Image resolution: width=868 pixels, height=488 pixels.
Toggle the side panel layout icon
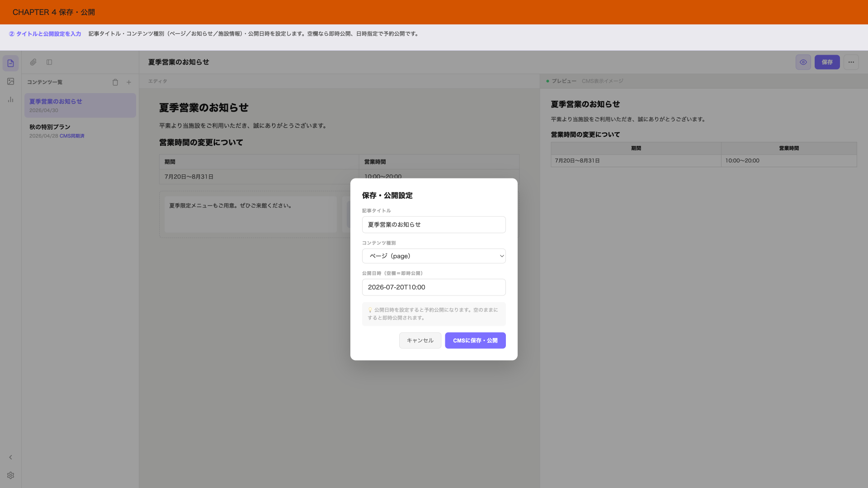pyautogui.click(x=49, y=62)
